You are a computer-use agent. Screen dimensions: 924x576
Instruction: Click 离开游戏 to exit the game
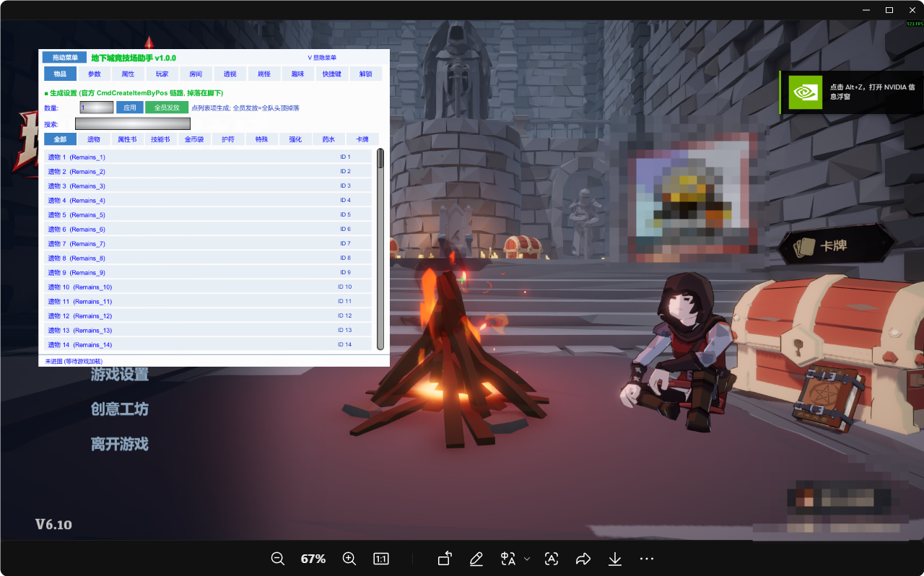click(x=120, y=444)
